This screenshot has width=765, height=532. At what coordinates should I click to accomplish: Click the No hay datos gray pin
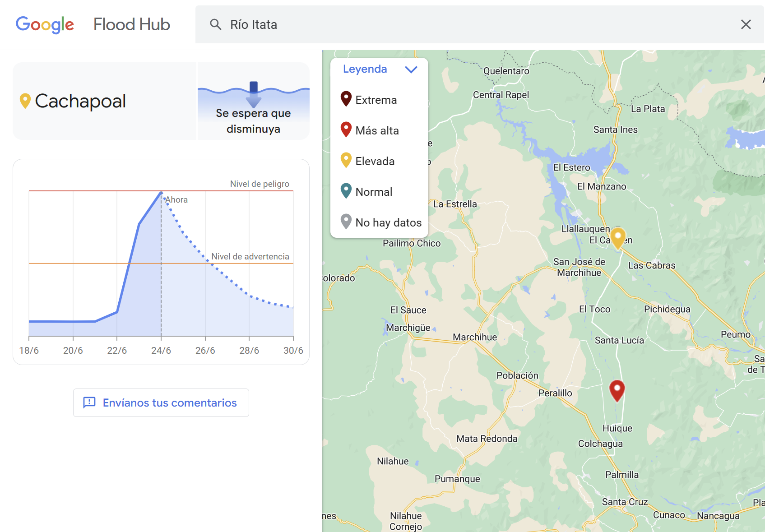pyautogui.click(x=346, y=222)
